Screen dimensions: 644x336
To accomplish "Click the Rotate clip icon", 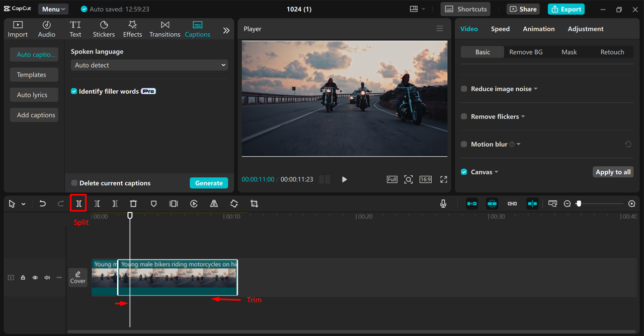I will tap(234, 204).
